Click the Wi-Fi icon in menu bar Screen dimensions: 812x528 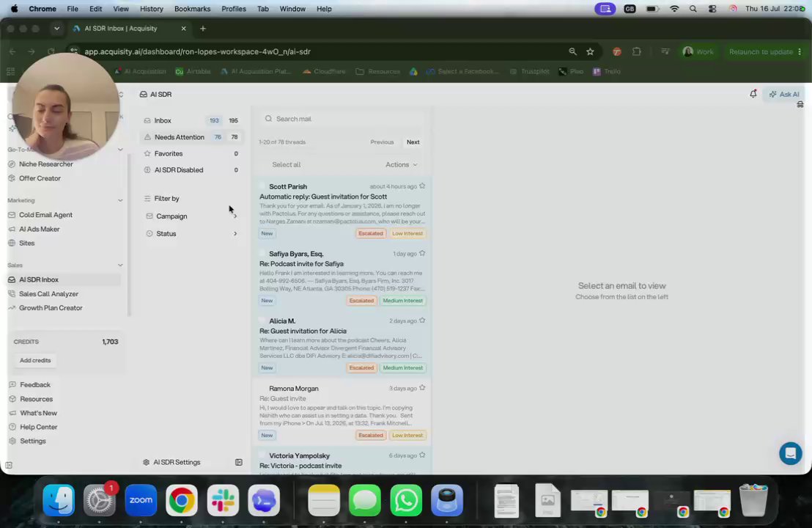(x=674, y=9)
